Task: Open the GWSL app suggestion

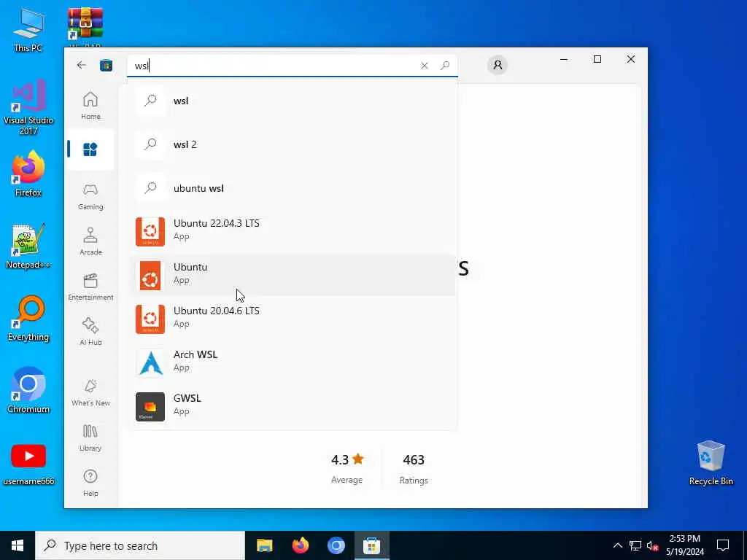Action: 293,407
